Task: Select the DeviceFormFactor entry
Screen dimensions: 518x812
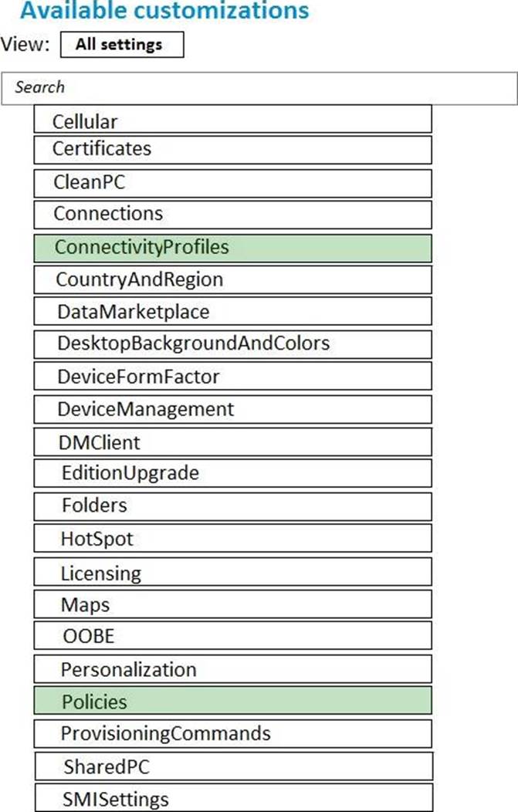Action: [232, 377]
